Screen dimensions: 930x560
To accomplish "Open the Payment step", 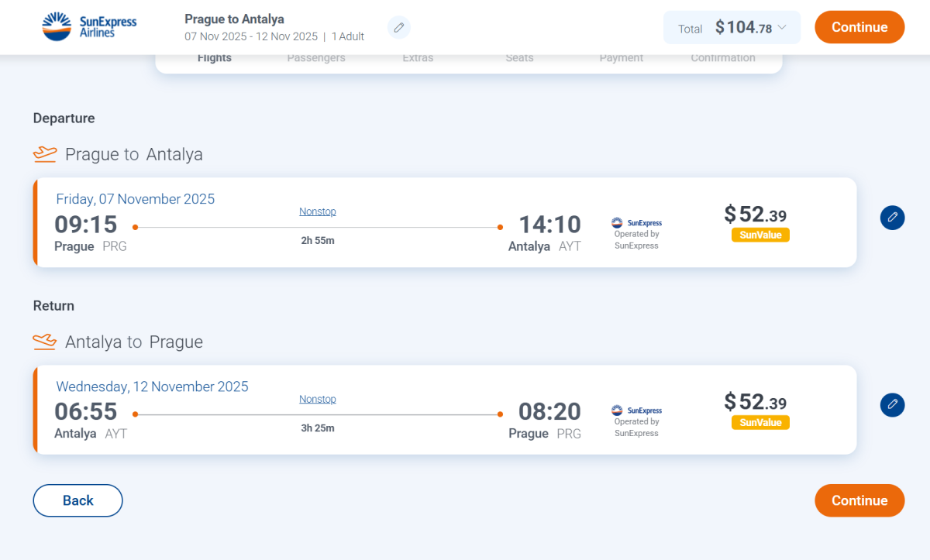I will [622, 58].
